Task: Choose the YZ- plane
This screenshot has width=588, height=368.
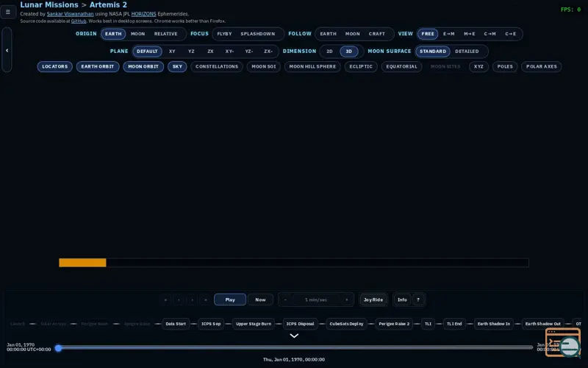Action: (x=249, y=51)
